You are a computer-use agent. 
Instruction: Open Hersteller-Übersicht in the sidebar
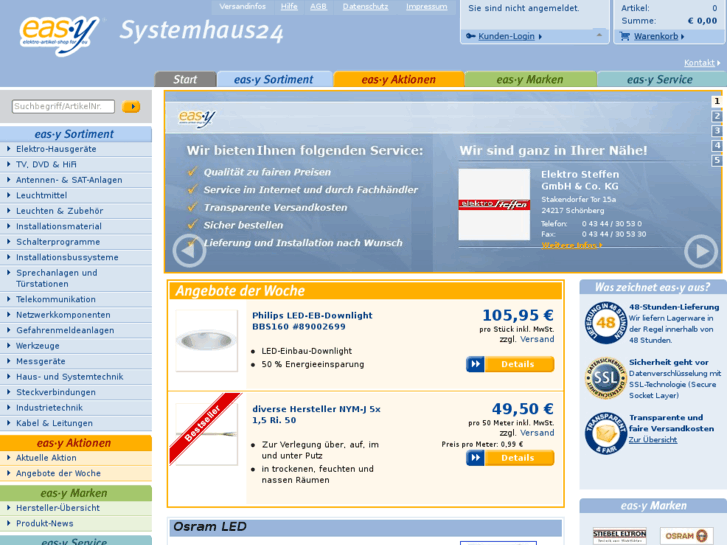(76, 508)
